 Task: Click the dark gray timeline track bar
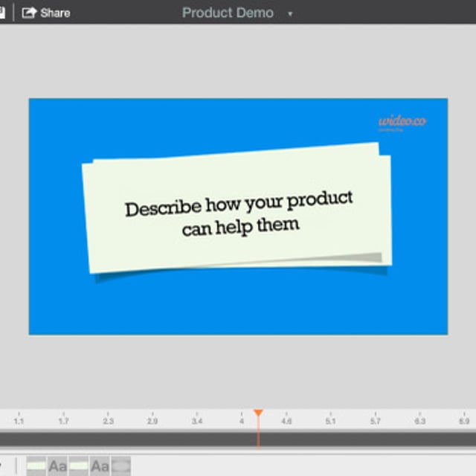[x=238, y=439]
